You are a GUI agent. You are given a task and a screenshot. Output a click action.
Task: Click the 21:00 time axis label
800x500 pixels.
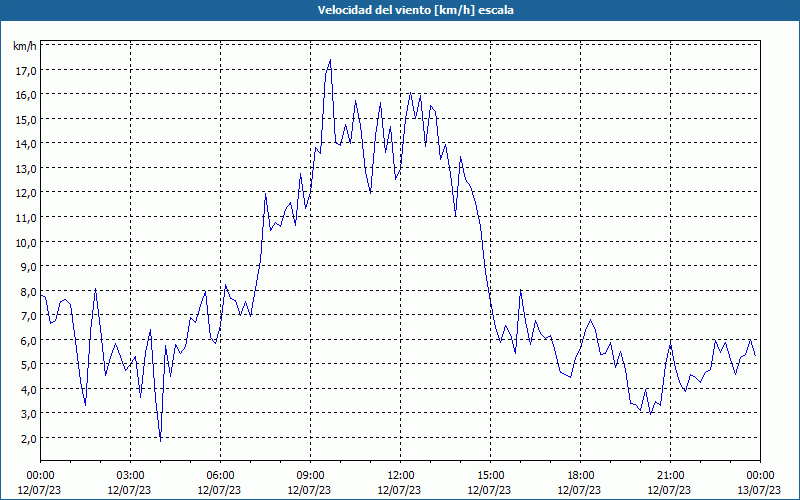670,476
